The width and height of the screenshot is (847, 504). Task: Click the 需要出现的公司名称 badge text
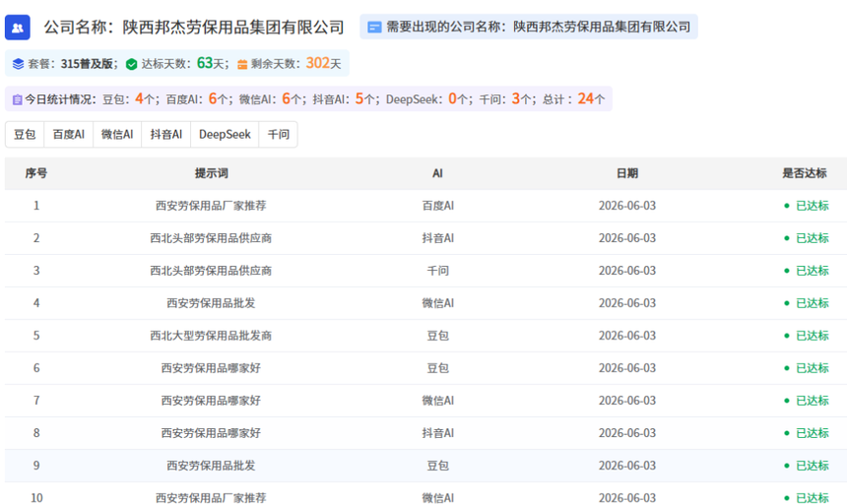[x=538, y=27]
